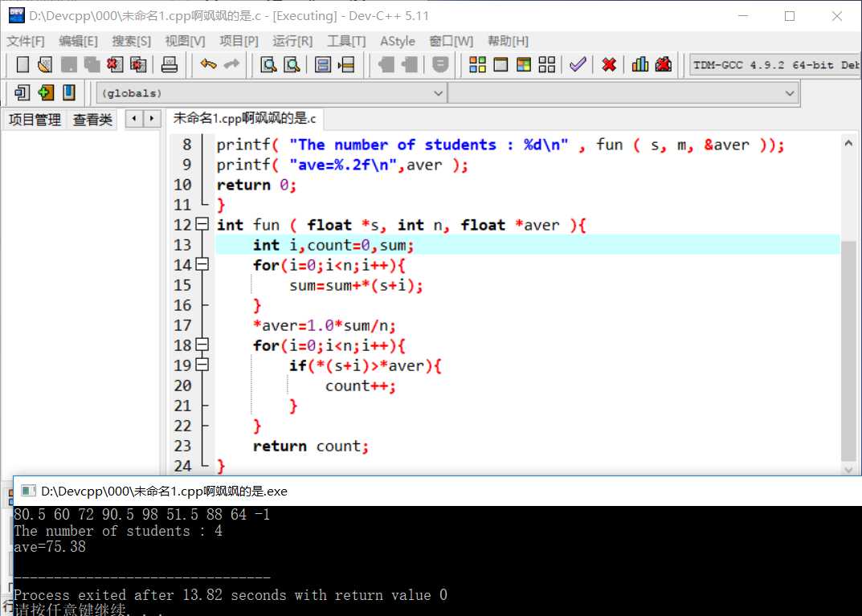Open the empty members dropdown beside globals

coord(623,93)
